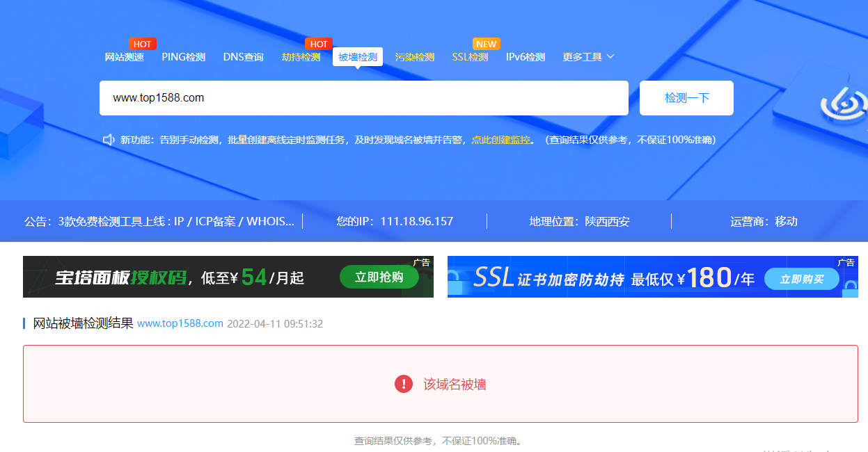The width and height of the screenshot is (868, 452).
Task: Click the 查询结果仅供参考 footer note
Action: (439, 441)
